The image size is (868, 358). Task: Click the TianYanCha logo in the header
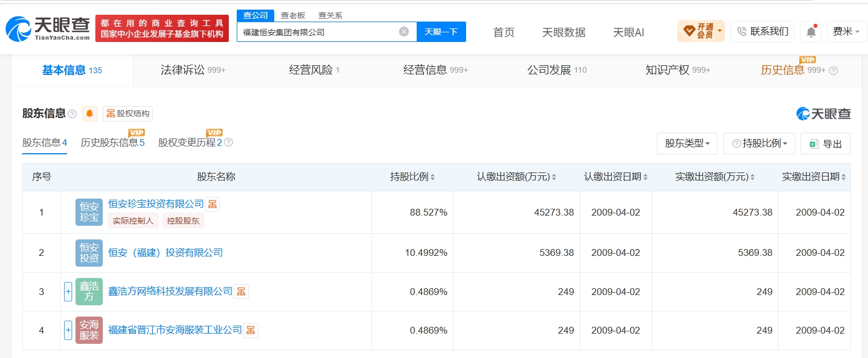[x=48, y=28]
